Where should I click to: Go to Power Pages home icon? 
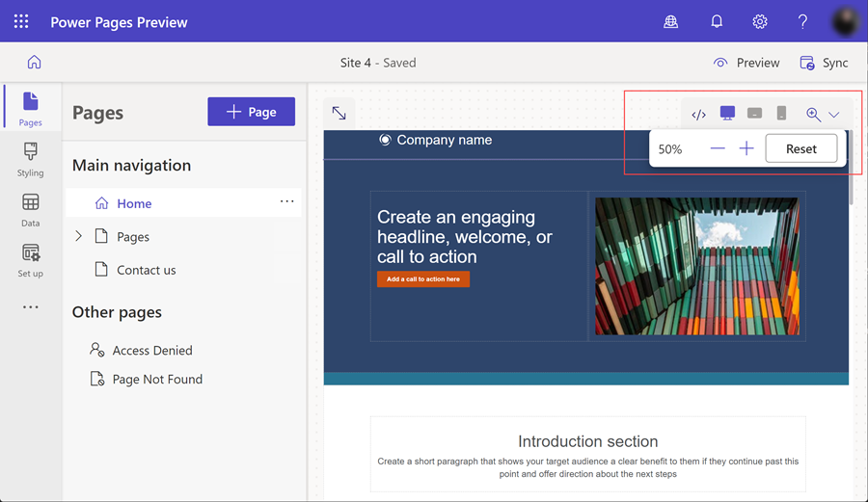coord(35,62)
